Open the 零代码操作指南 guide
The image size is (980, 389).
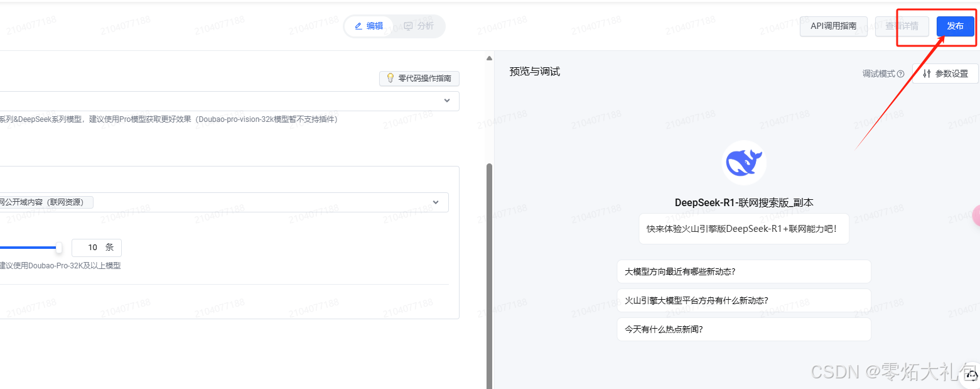[419, 79]
